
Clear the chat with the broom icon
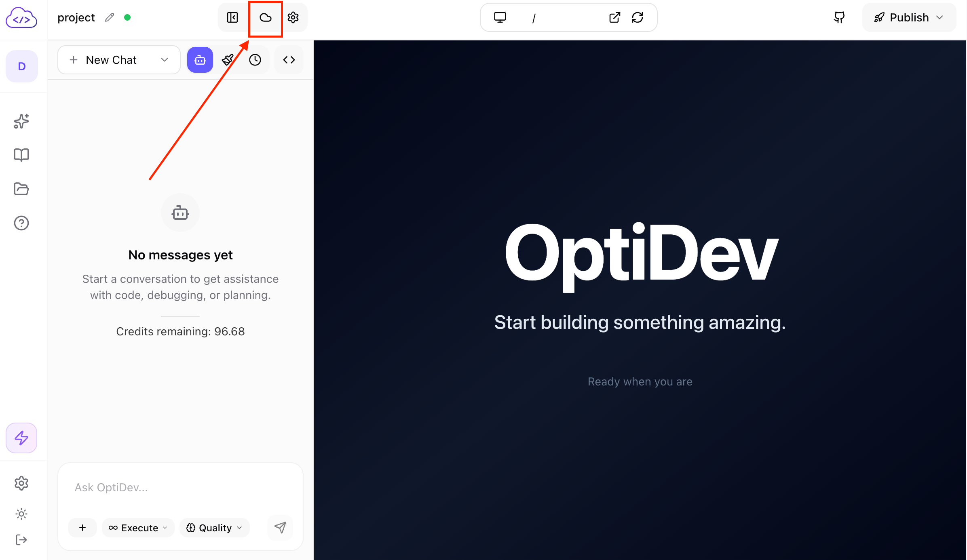tap(228, 60)
